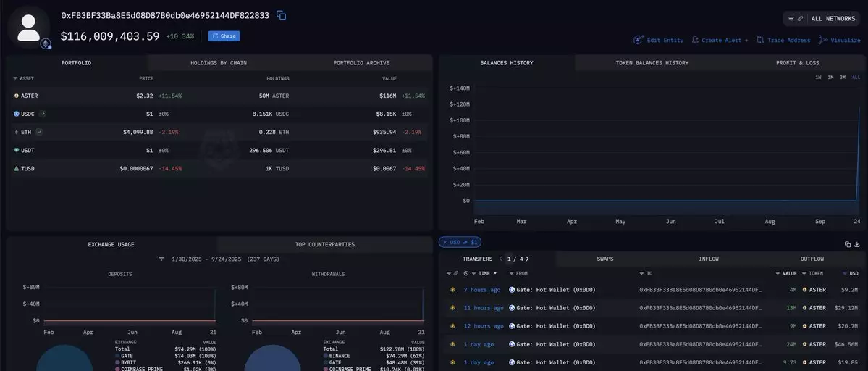Open the Token Balances History tab
The image size is (868, 371).
(652, 62)
